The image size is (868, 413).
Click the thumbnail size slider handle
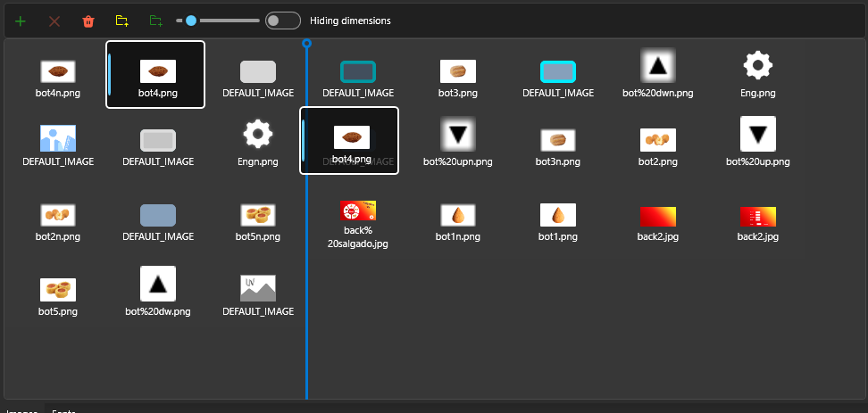coord(191,21)
